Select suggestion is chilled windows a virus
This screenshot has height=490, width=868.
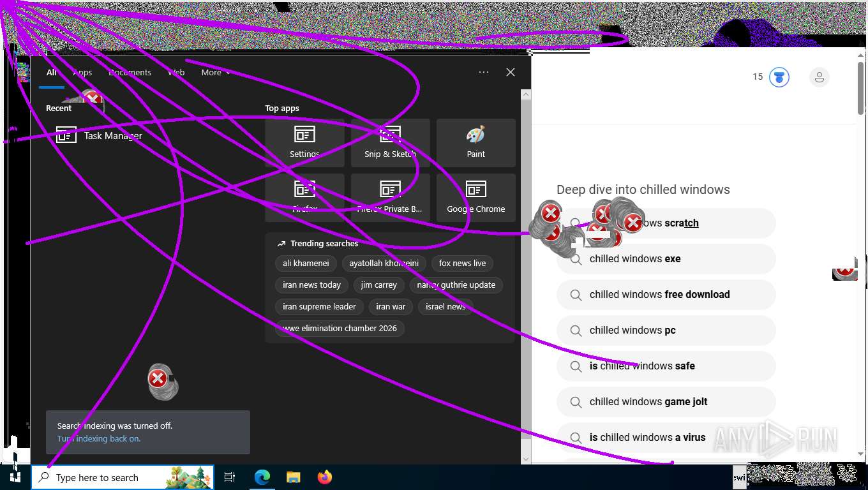pyautogui.click(x=666, y=438)
